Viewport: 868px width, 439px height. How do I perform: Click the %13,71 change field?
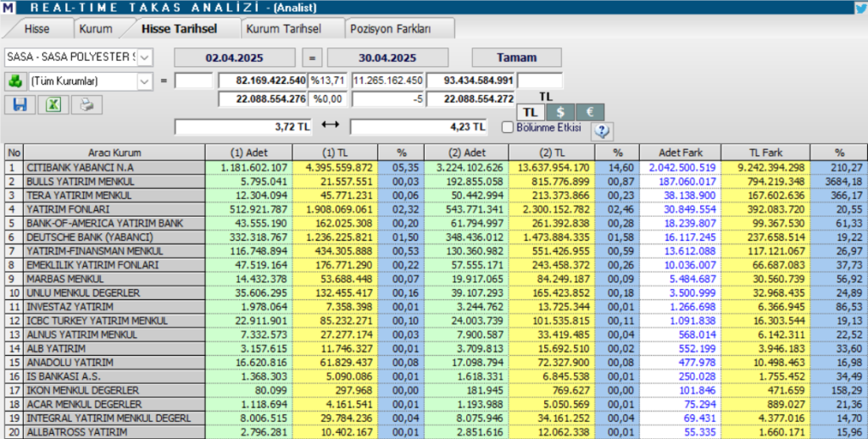point(328,81)
